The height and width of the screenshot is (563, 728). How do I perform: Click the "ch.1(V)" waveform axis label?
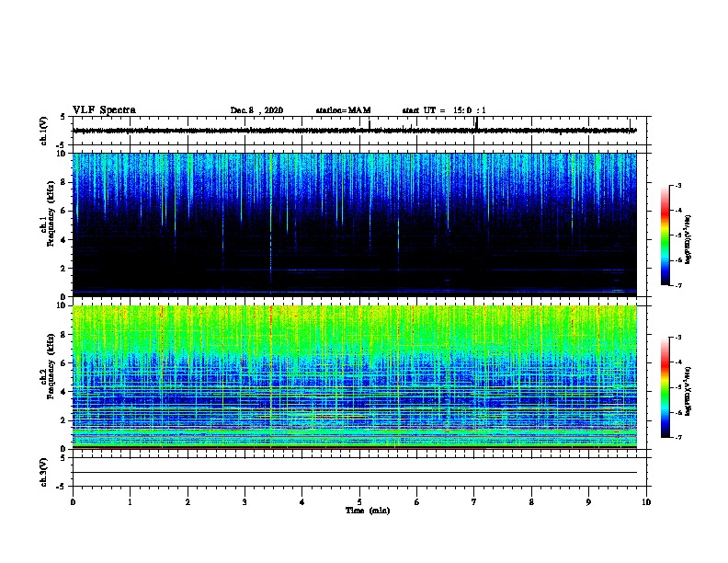pos(43,131)
